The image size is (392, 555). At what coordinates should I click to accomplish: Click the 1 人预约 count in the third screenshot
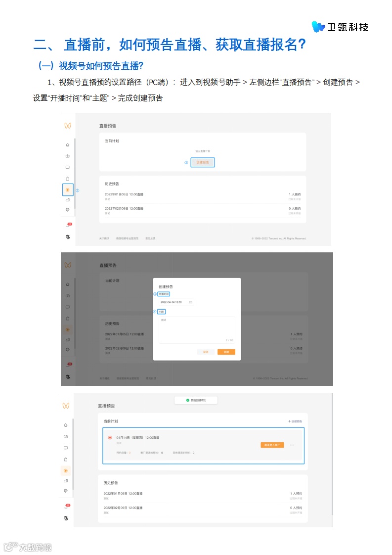coord(296,493)
